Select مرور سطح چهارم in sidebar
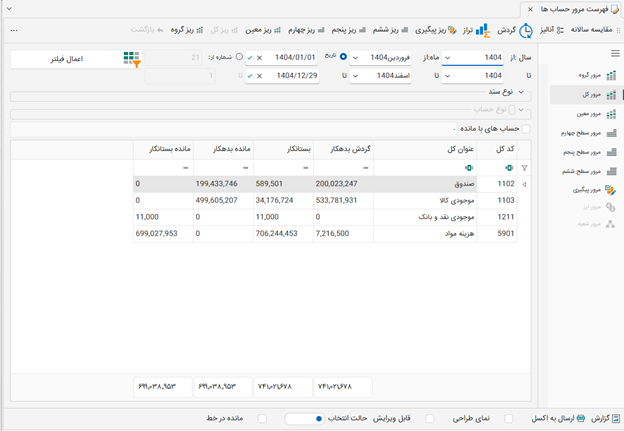The height and width of the screenshot is (431, 624). (589, 133)
